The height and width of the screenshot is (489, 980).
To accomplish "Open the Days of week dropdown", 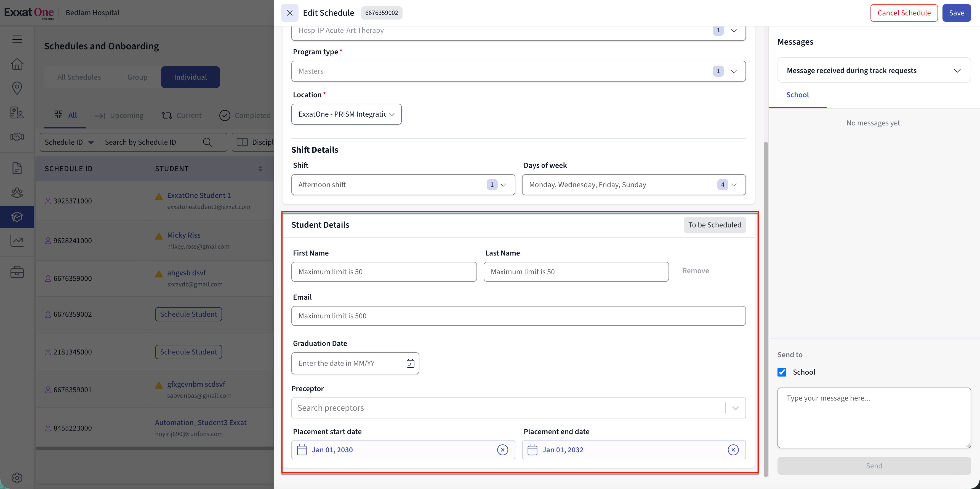I will point(633,185).
